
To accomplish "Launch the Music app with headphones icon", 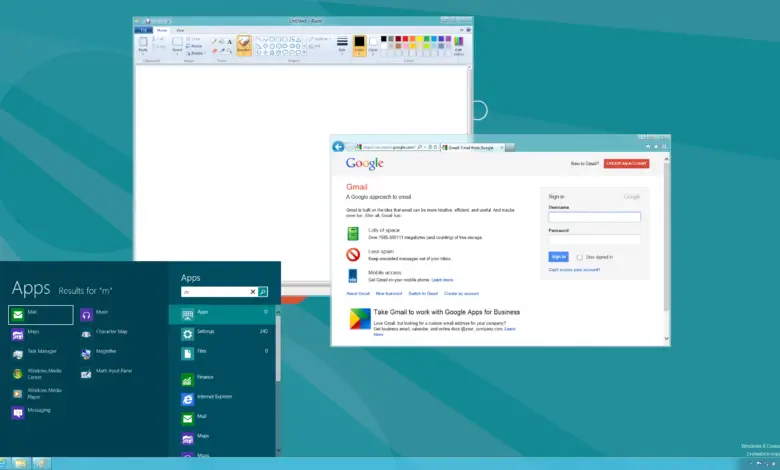I will (x=95, y=314).
